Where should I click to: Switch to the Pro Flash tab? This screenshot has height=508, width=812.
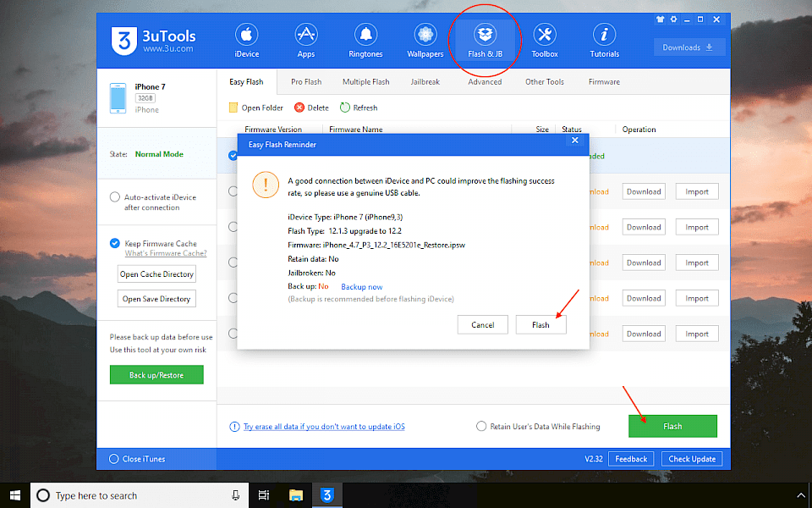point(306,82)
